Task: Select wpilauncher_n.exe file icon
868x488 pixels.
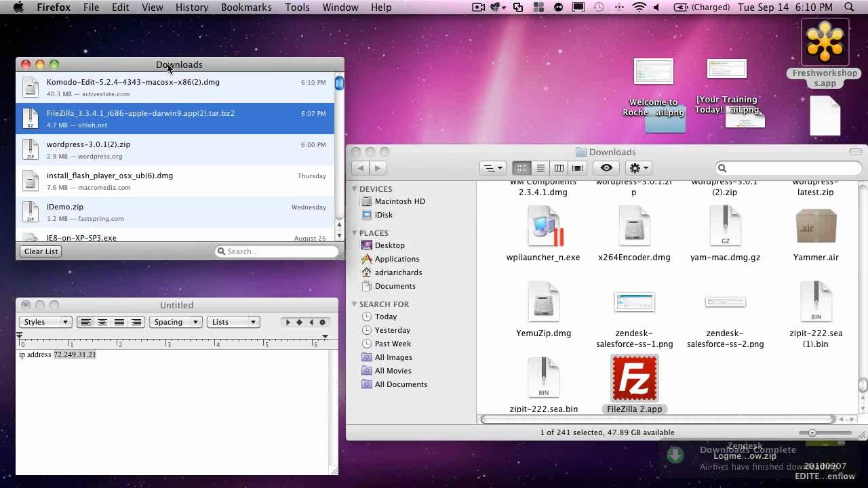Action: point(543,226)
